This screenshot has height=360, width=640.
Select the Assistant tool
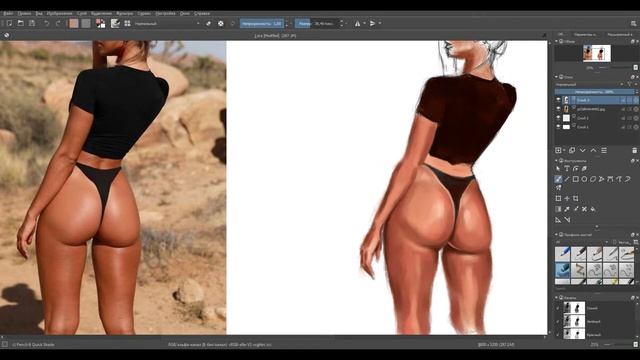pyautogui.click(x=558, y=220)
